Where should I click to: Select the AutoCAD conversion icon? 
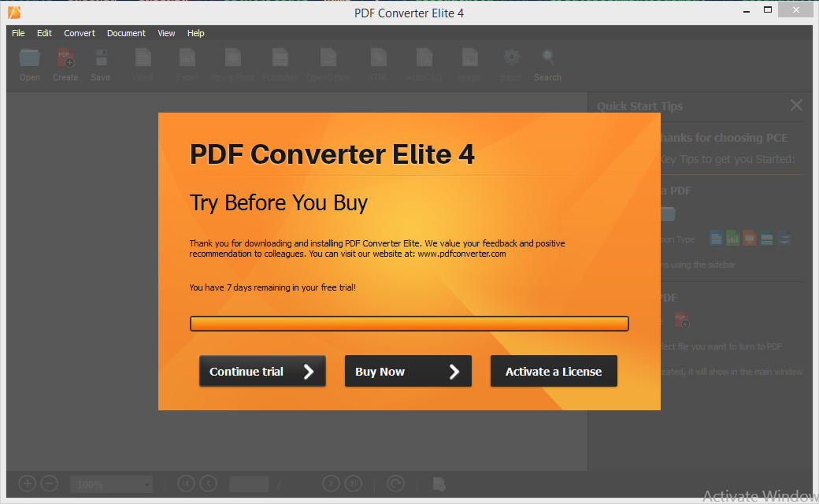tap(424, 58)
